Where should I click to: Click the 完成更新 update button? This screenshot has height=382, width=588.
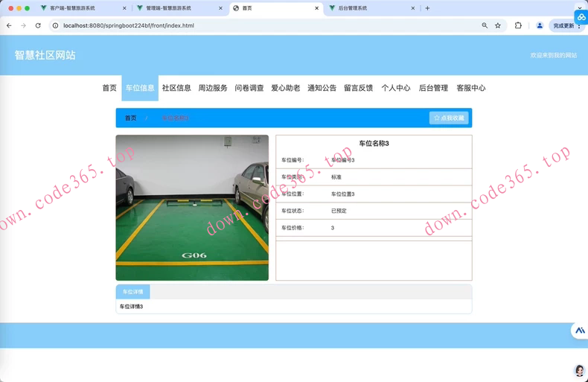566,25
